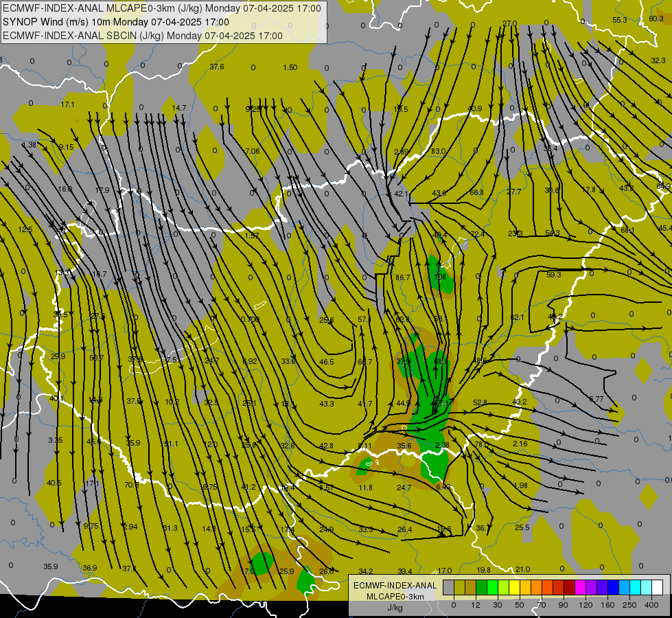
Task: Click the MLCAPE0-3km title line at top
Action: [x=162, y=8]
